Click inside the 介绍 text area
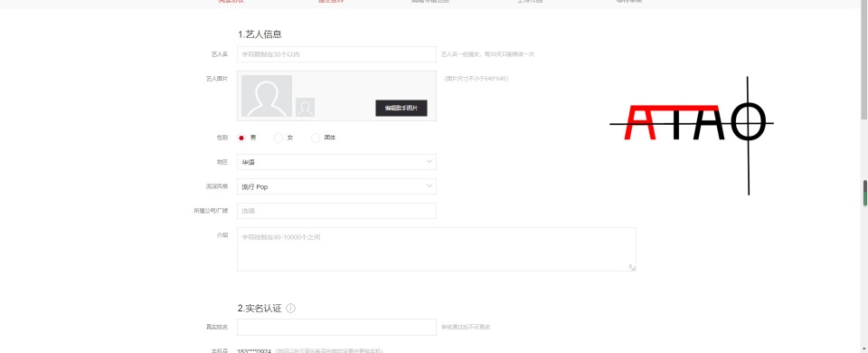 [x=436, y=250]
